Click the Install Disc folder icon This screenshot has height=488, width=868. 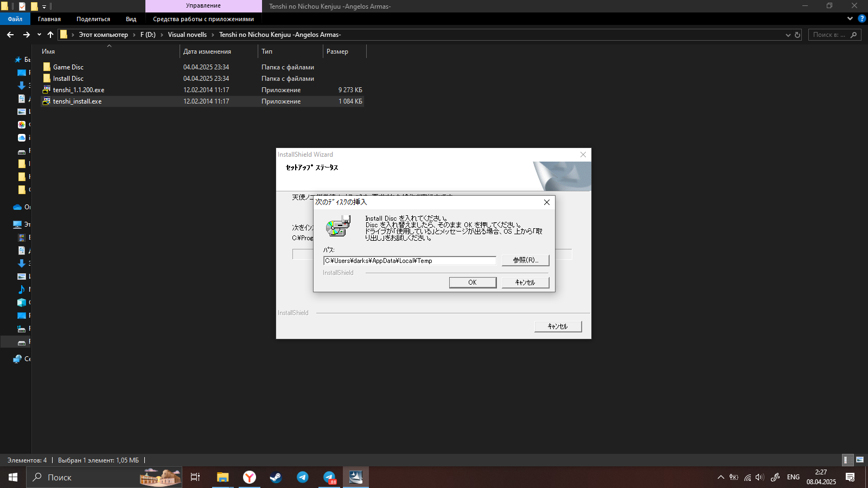point(47,79)
